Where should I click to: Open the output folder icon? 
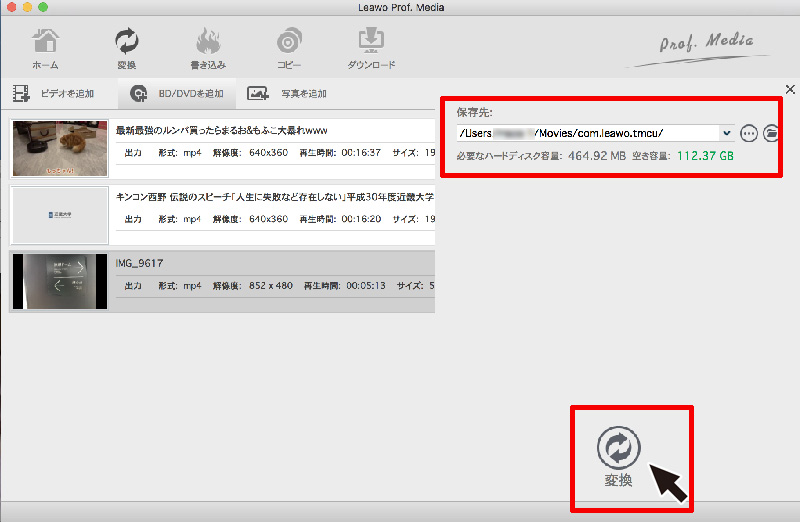coord(770,134)
